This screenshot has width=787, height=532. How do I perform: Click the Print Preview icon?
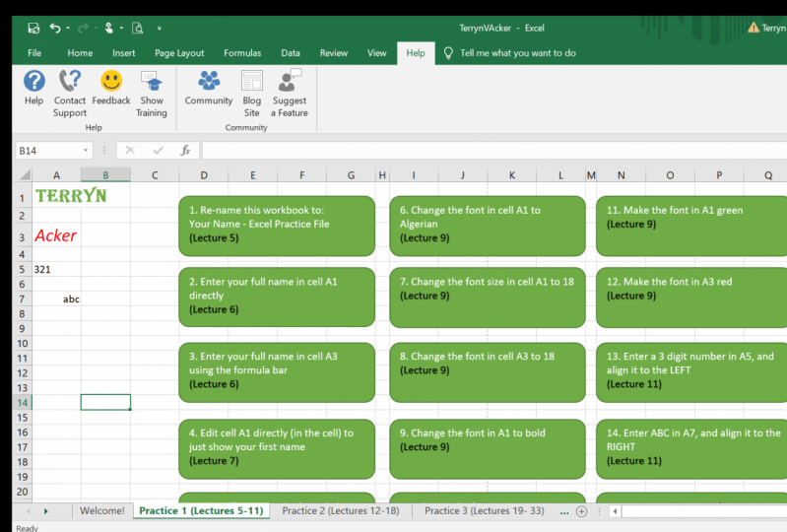(x=138, y=29)
